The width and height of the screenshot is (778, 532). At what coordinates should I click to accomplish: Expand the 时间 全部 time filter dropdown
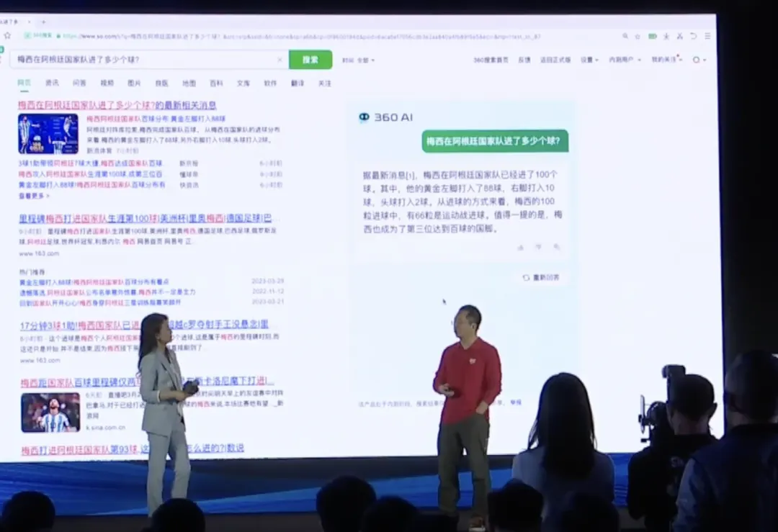pos(358,60)
